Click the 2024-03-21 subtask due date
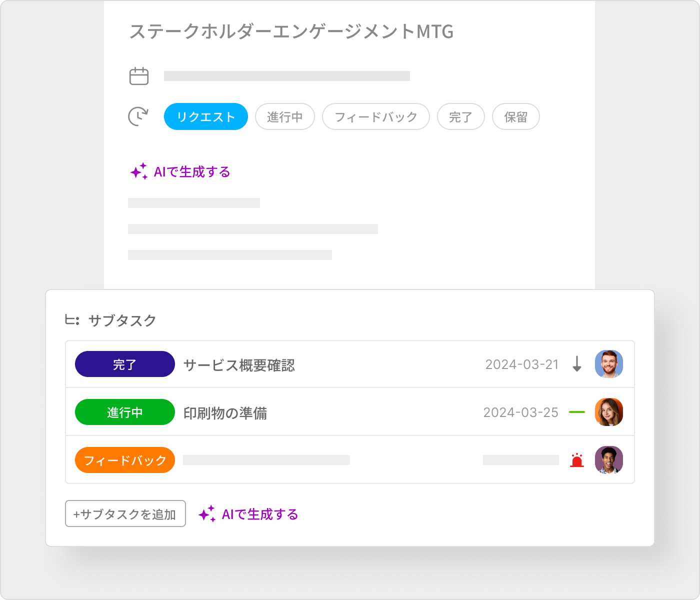 click(522, 364)
